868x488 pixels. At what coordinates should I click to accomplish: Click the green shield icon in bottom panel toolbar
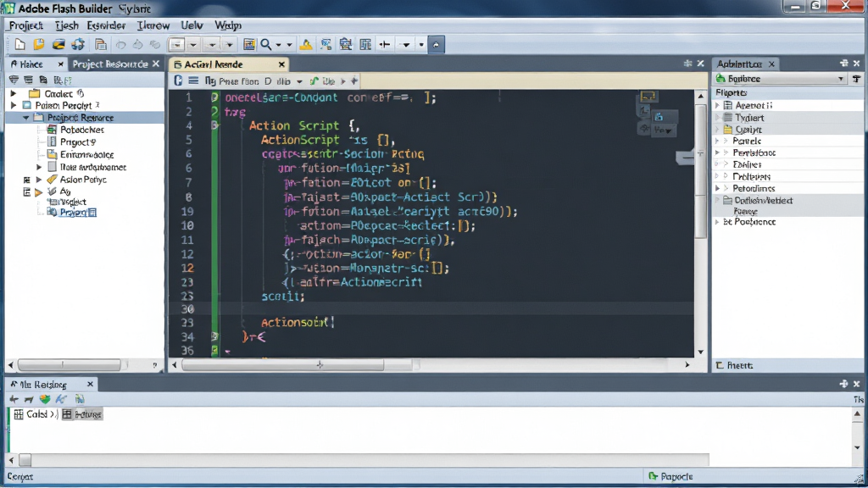tap(45, 399)
